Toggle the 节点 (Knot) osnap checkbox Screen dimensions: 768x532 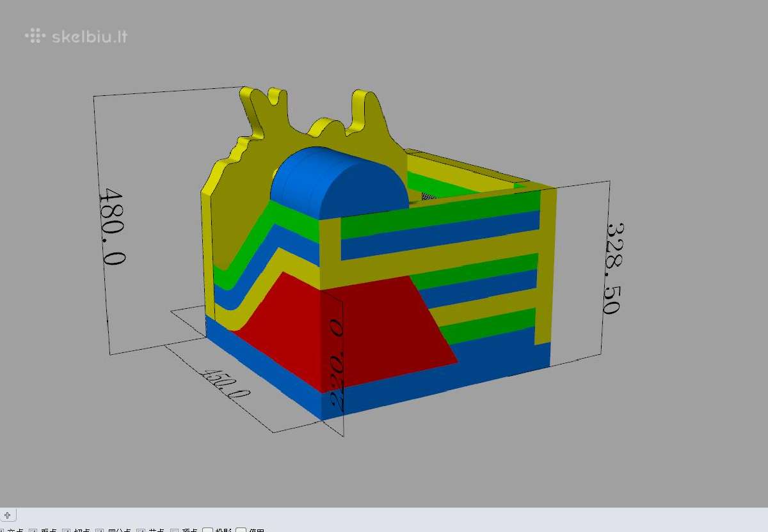(x=141, y=530)
